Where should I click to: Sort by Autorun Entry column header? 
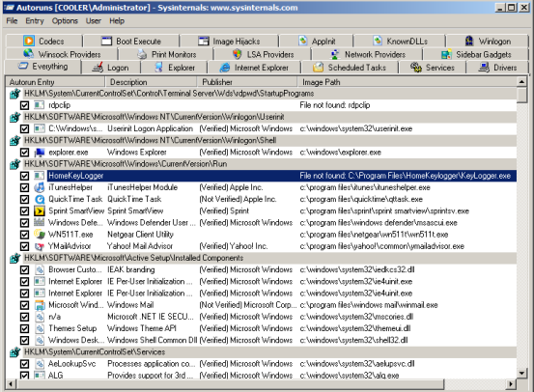pyautogui.click(x=55, y=82)
